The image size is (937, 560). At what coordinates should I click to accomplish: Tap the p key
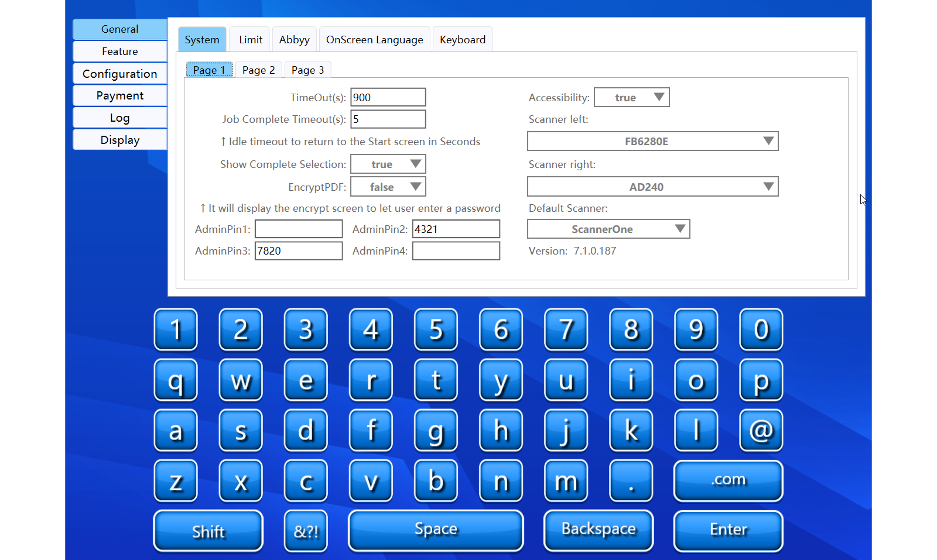pos(761,380)
